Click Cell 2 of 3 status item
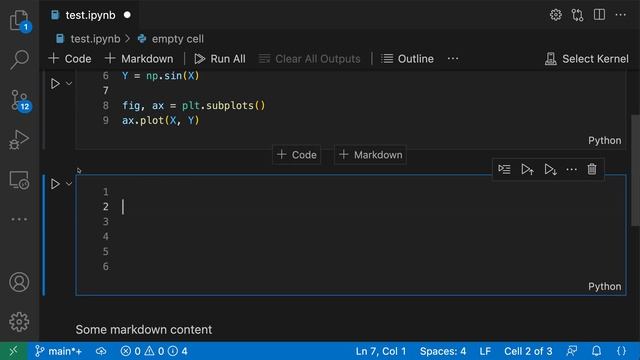 pyautogui.click(x=528, y=351)
